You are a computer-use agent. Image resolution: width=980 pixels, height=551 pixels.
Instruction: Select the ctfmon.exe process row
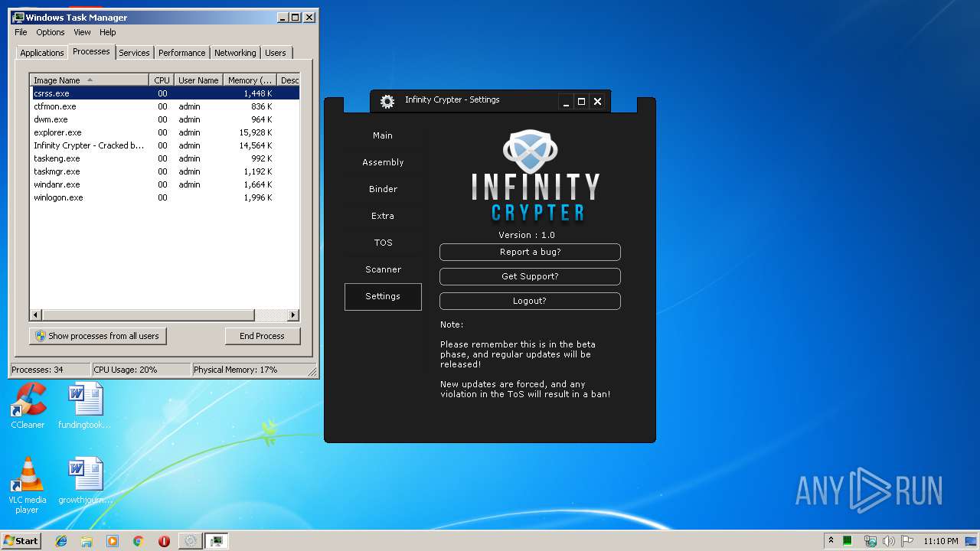165,106
